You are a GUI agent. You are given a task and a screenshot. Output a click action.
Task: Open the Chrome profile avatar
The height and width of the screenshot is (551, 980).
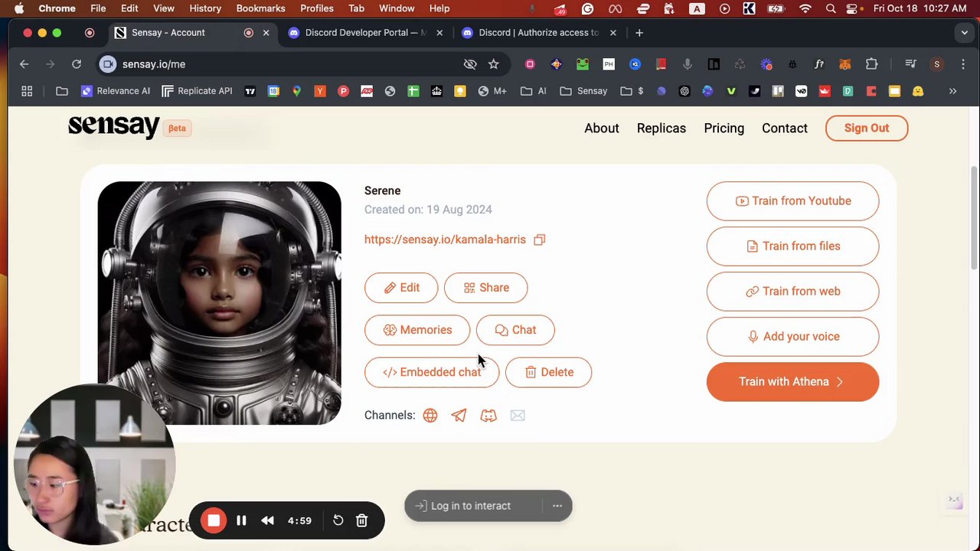[x=936, y=64]
